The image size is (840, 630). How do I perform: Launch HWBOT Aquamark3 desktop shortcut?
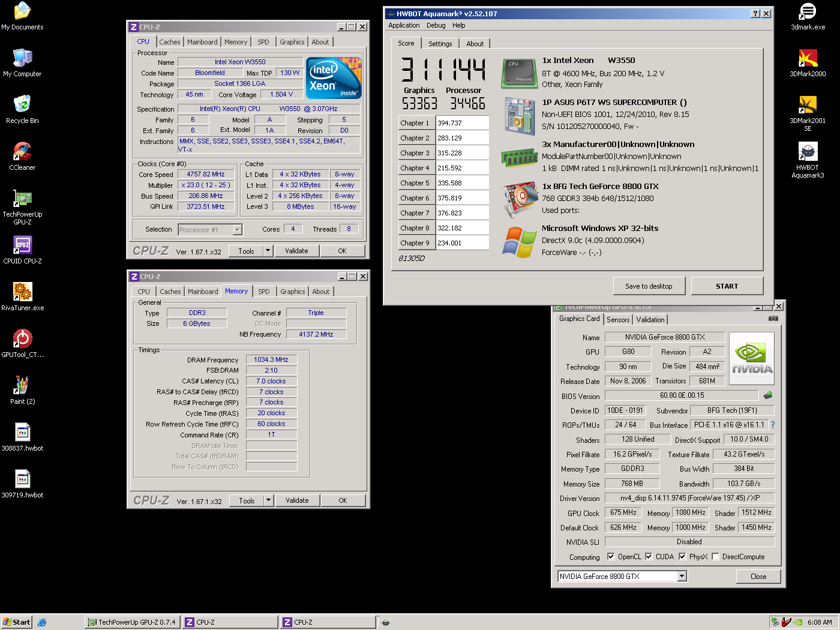[808, 160]
